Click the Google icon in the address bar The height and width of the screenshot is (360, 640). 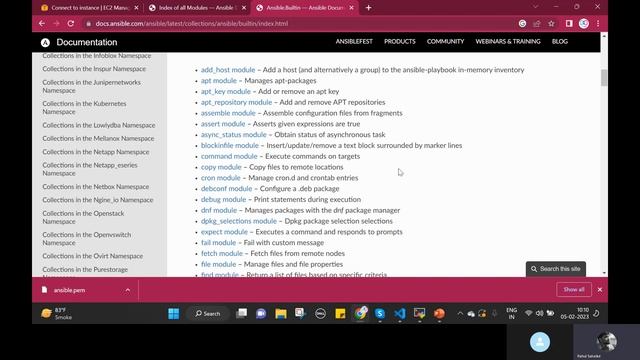click(522, 24)
